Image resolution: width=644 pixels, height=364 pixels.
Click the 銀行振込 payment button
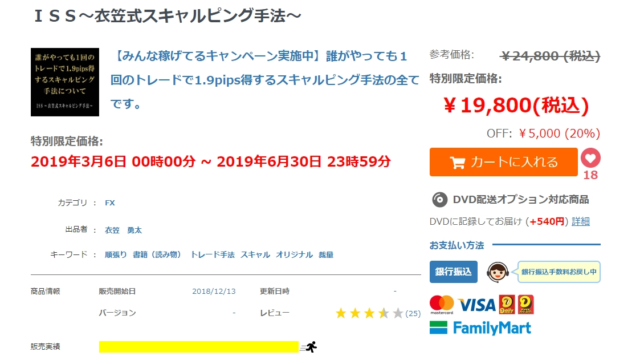[x=453, y=272]
